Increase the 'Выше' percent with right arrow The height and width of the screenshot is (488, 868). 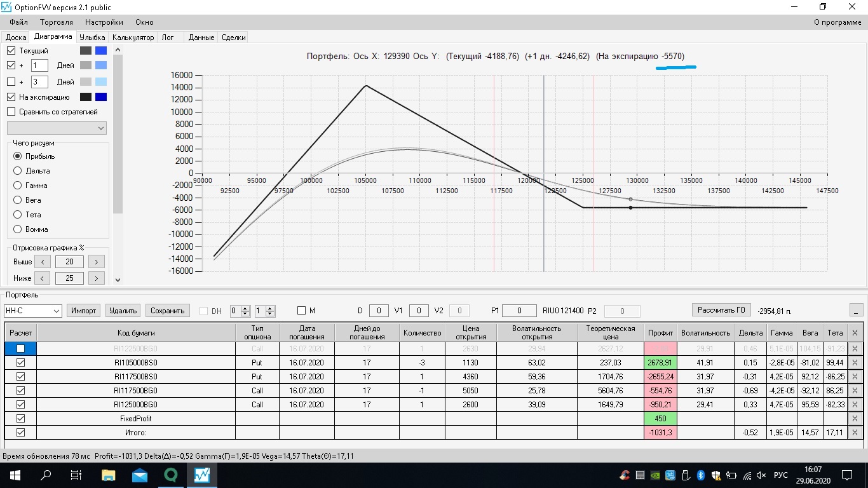[x=97, y=262]
